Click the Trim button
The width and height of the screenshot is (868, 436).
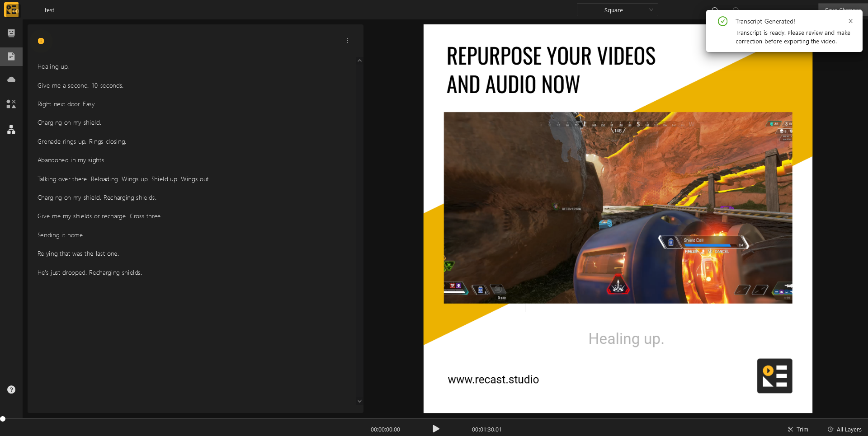(798, 429)
